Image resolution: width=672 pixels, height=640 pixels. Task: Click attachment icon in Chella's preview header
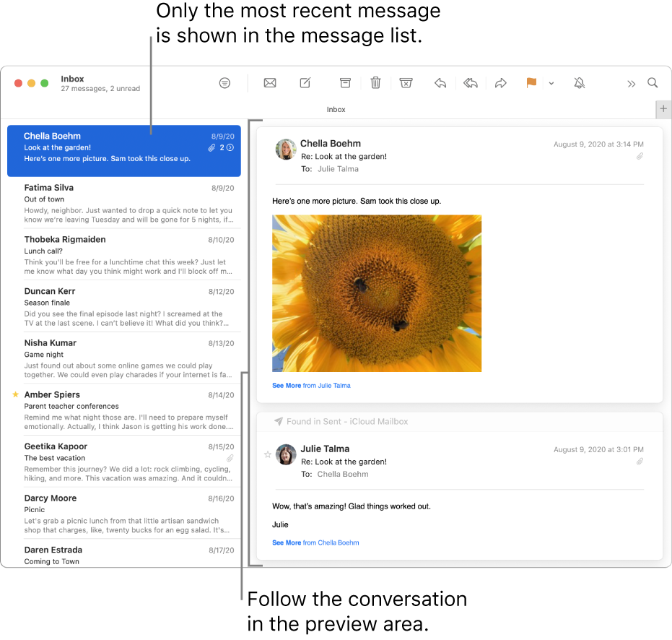click(x=640, y=156)
